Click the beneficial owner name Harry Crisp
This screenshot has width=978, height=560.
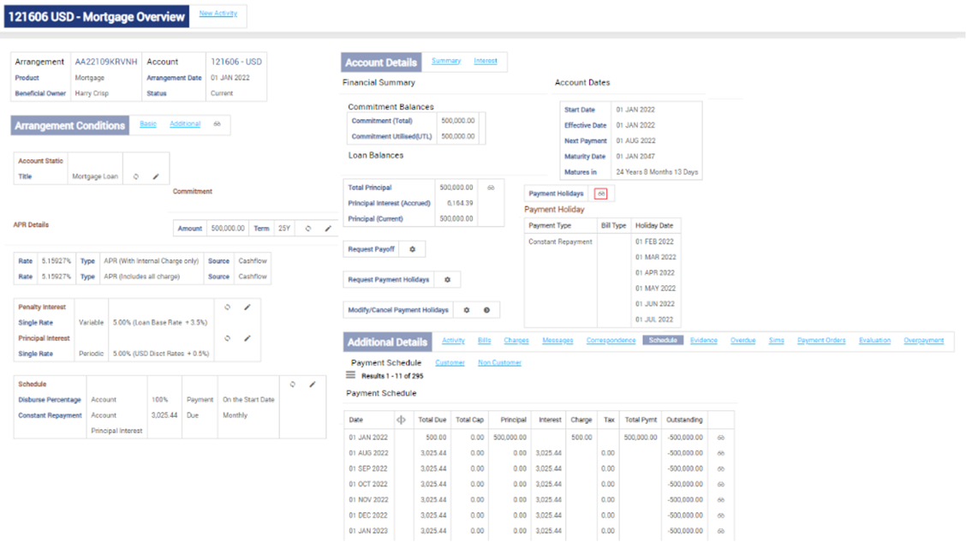pos(92,93)
